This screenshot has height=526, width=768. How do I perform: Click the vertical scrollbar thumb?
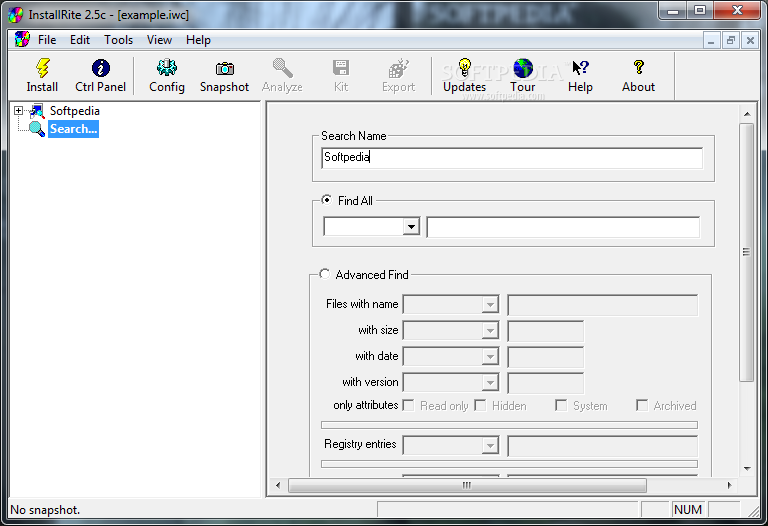click(x=746, y=252)
